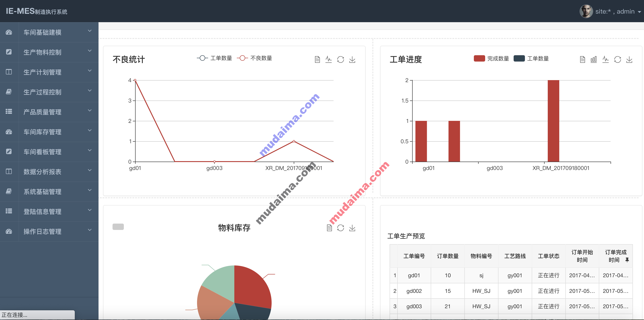Open data view in 物料库存 chart

[x=329, y=228]
